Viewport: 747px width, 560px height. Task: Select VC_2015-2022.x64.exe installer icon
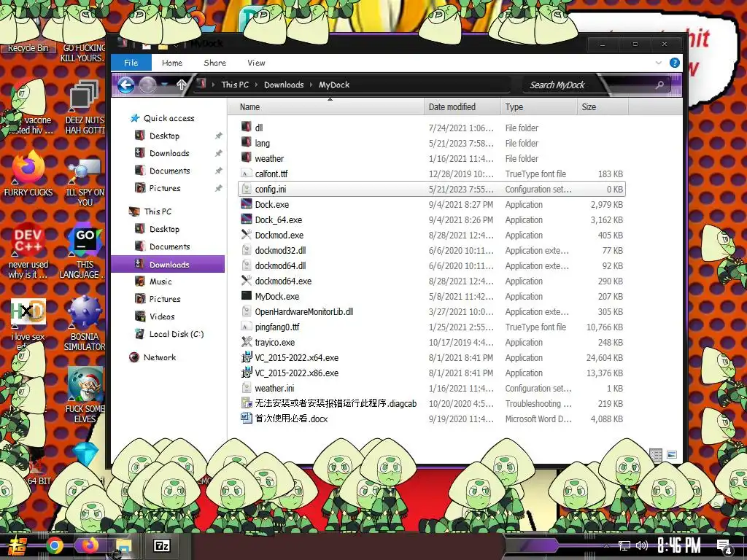point(247,357)
